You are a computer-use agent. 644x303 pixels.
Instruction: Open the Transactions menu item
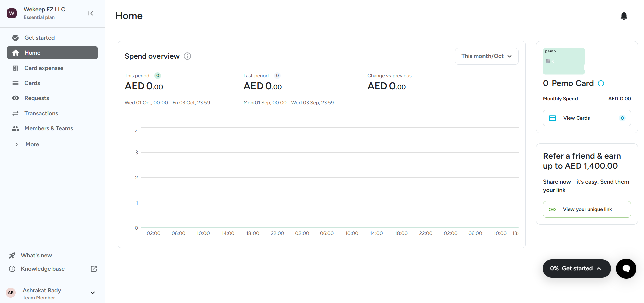(41, 113)
